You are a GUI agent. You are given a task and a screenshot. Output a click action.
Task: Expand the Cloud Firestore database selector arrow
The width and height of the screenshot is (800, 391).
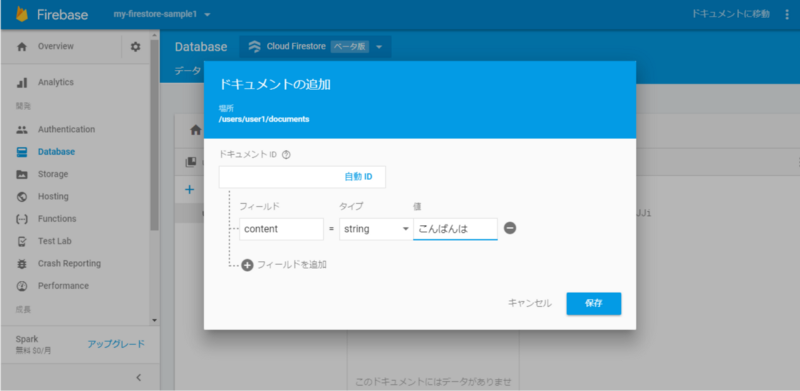coord(379,47)
